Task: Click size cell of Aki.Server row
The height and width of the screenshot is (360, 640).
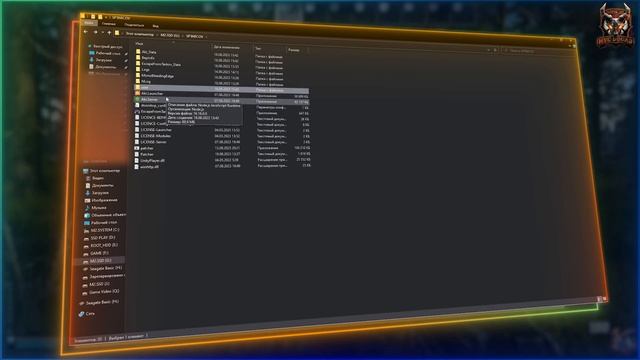Action: [301, 102]
